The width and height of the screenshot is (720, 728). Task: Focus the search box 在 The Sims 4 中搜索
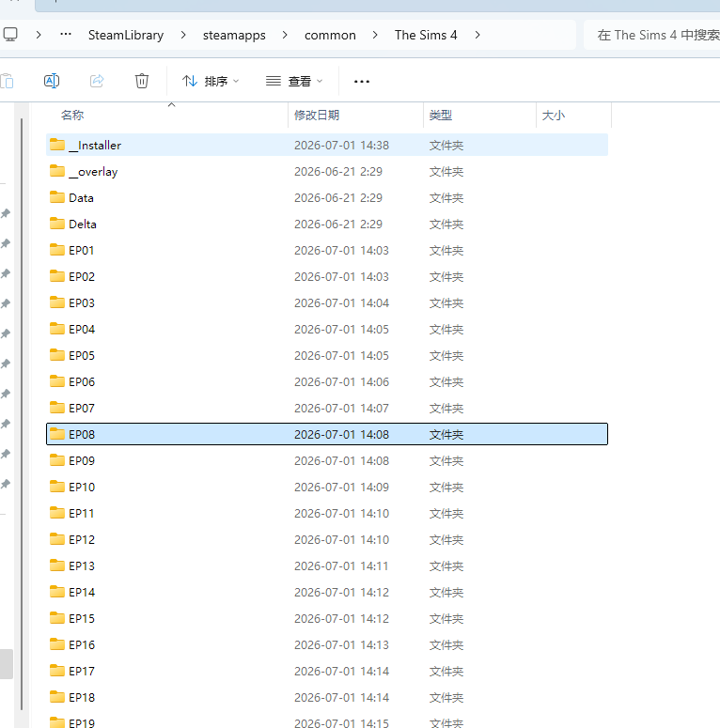[x=652, y=35]
